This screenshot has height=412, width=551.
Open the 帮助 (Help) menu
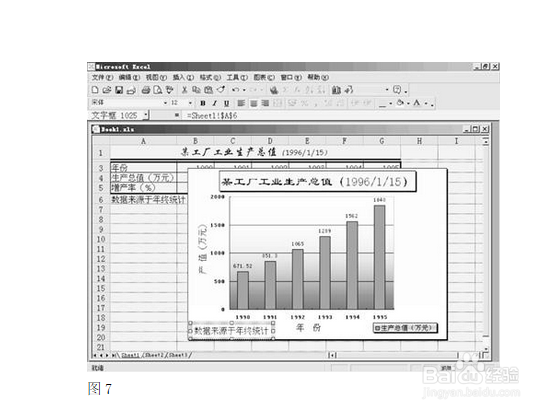318,77
